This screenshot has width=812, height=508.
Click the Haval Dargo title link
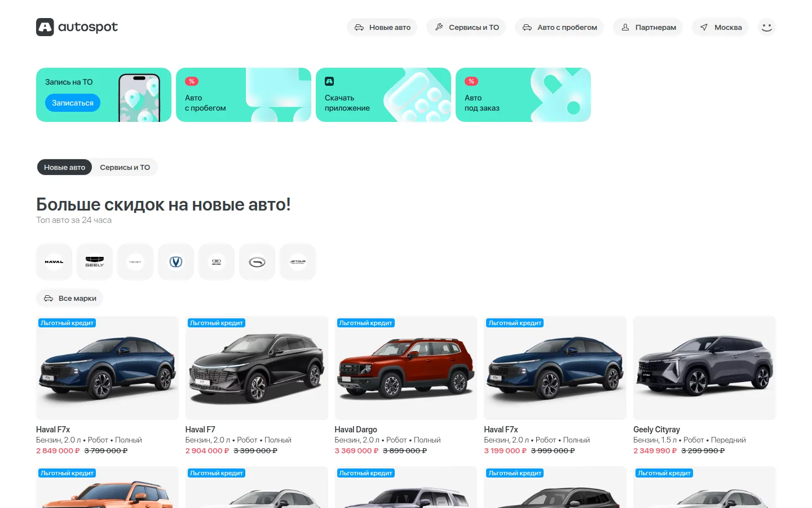click(356, 430)
